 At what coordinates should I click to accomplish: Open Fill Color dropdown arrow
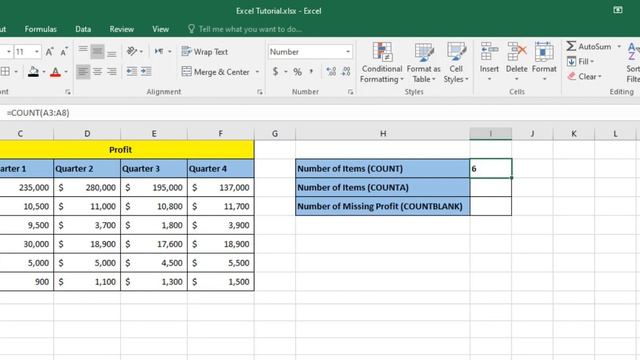[44, 72]
